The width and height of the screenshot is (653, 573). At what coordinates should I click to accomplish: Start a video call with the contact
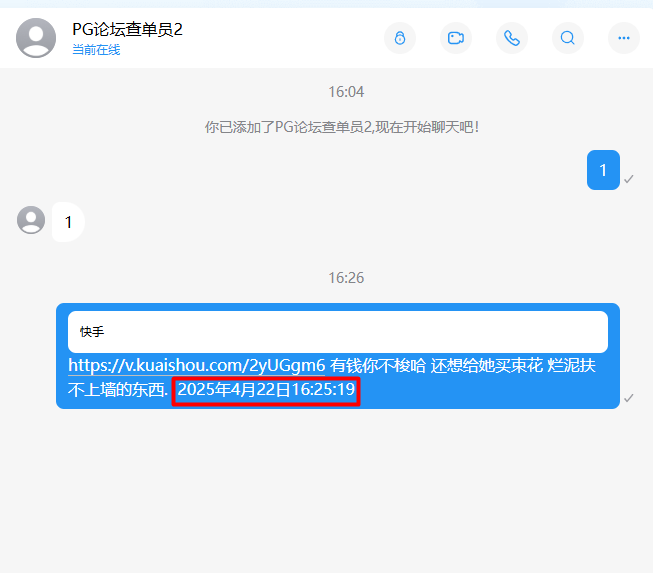coord(456,38)
